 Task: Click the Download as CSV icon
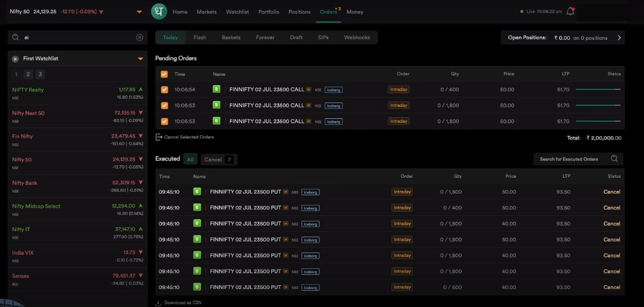pyautogui.click(x=158, y=303)
